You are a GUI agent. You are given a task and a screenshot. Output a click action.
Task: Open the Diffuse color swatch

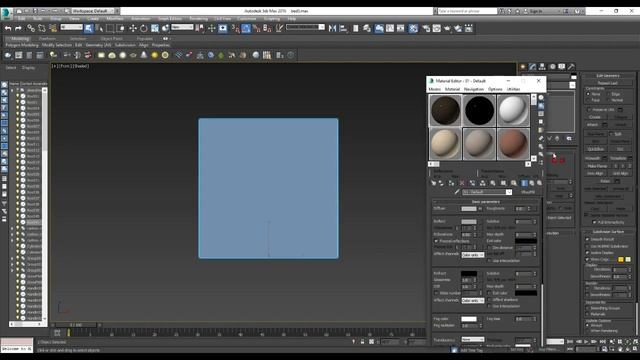tap(469, 209)
